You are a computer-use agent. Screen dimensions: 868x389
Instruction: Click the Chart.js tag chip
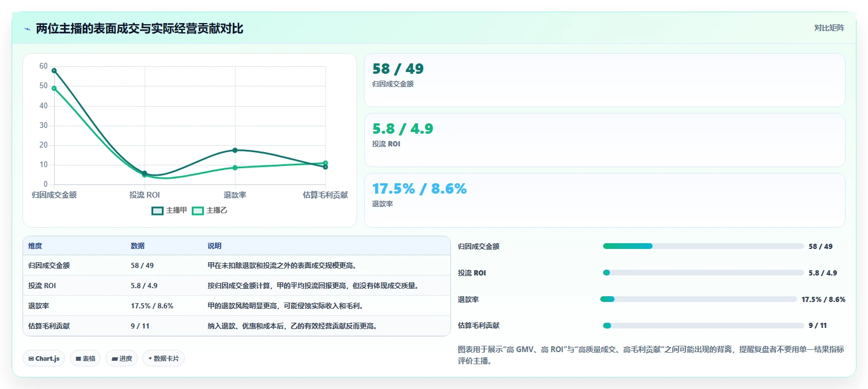click(44, 358)
